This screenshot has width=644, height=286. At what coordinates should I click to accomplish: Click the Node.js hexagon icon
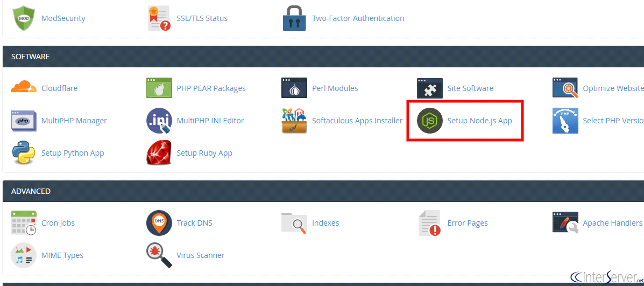click(430, 121)
